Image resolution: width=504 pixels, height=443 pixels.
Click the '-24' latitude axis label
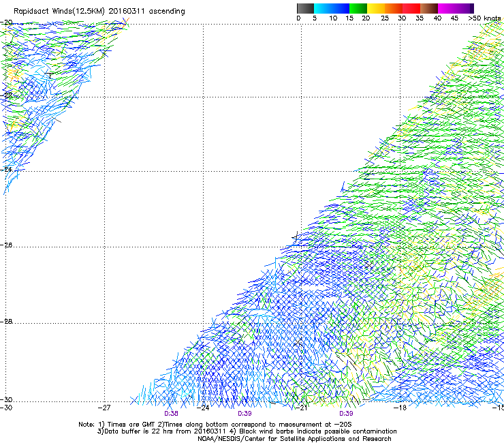[x=6, y=169]
